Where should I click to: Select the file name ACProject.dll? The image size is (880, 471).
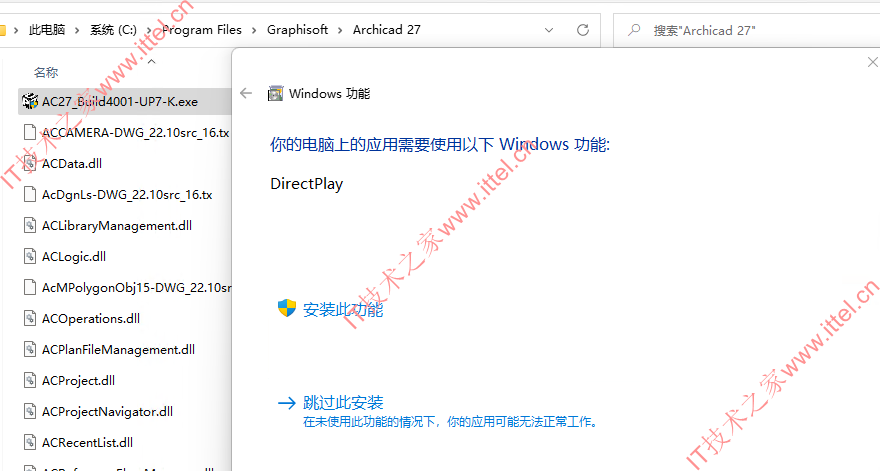point(79,380)
